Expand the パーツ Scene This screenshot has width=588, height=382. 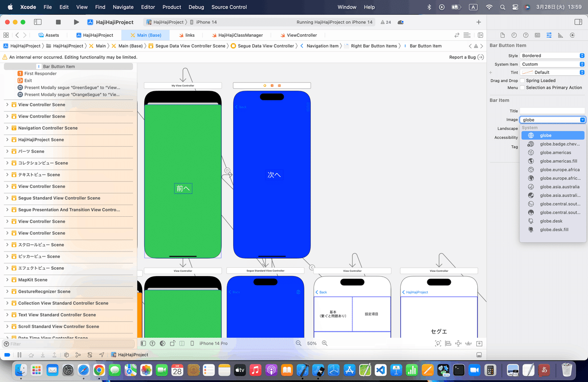(7, 152)
